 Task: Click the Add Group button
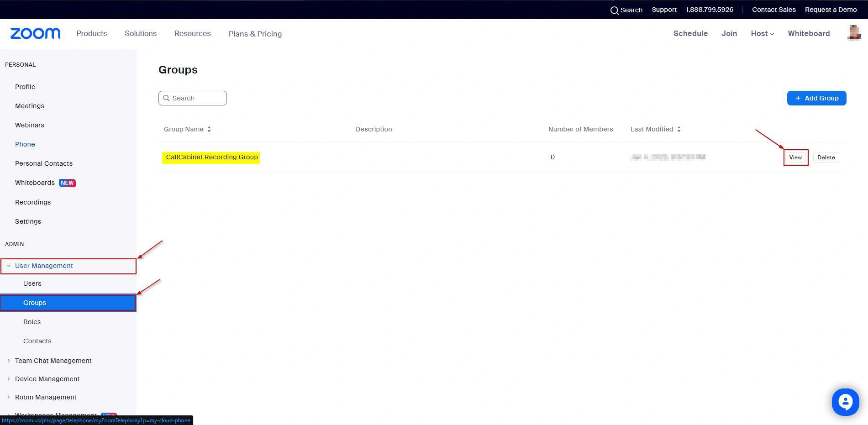coord(816,98)
